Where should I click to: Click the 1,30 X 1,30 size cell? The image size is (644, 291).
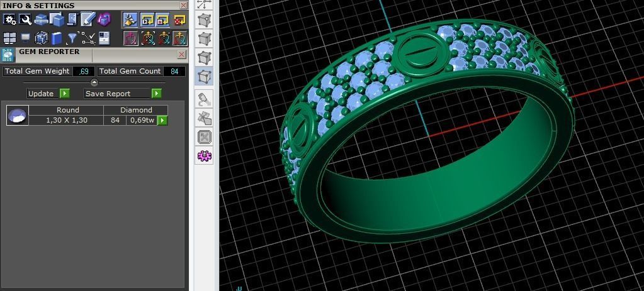point(66,120)
